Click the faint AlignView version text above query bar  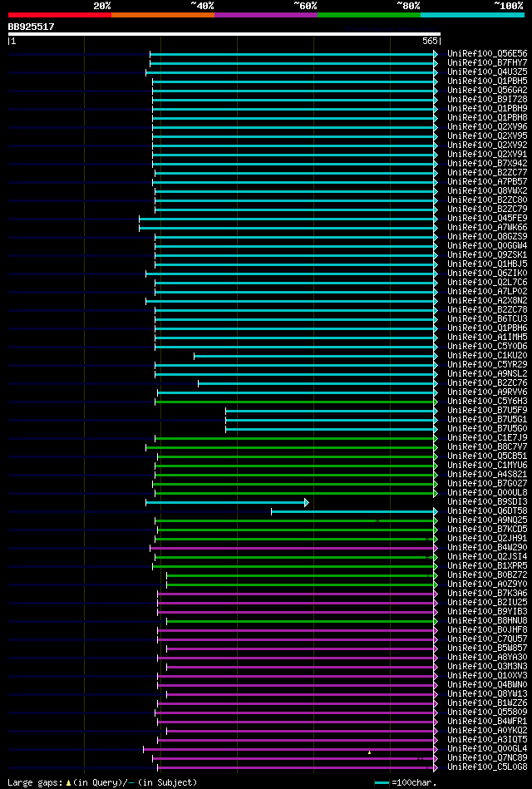pyautogui.click(x=392, y=28)
